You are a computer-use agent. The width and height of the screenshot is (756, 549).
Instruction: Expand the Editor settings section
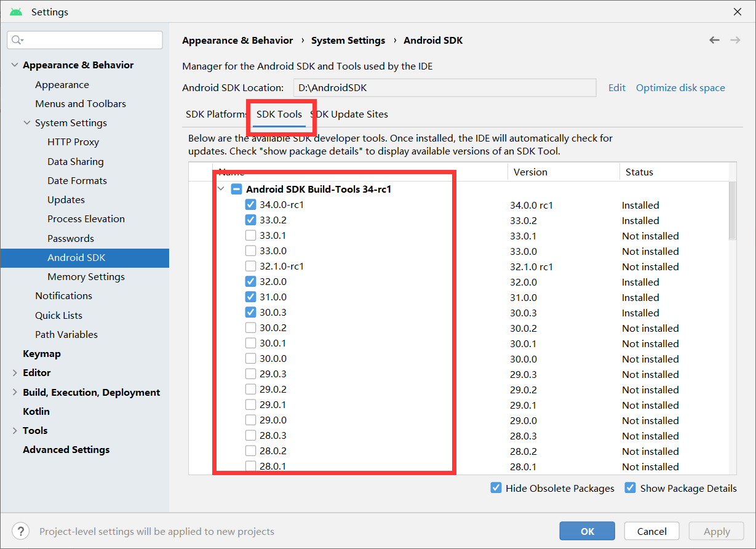point(15,373)
